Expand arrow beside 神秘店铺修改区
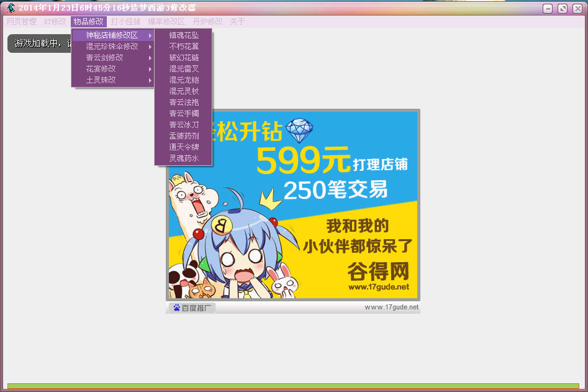Viewport: 588px width, 392px height. [x=150, y=35]
